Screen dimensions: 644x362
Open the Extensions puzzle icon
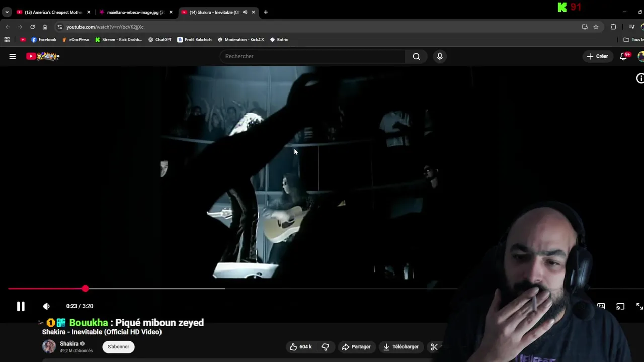coord(613,27)
